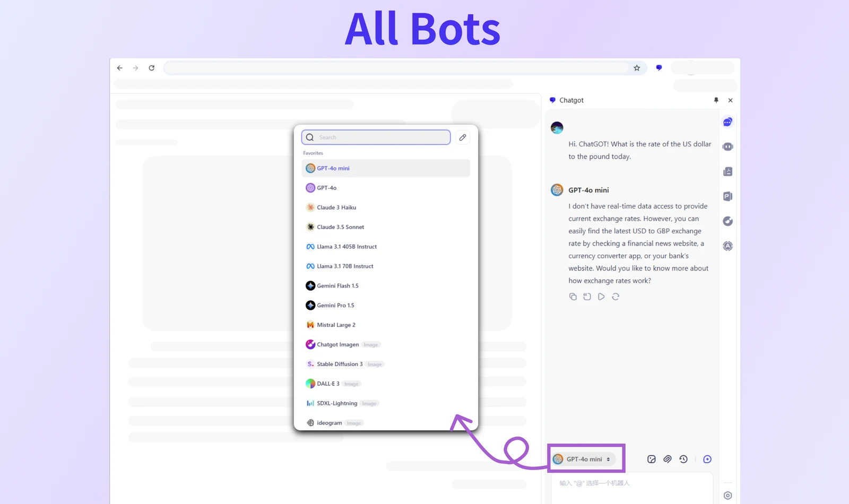Click the bot robot icon in sidebar
This screenshot has width=849, height=504.
pos(727,146)
